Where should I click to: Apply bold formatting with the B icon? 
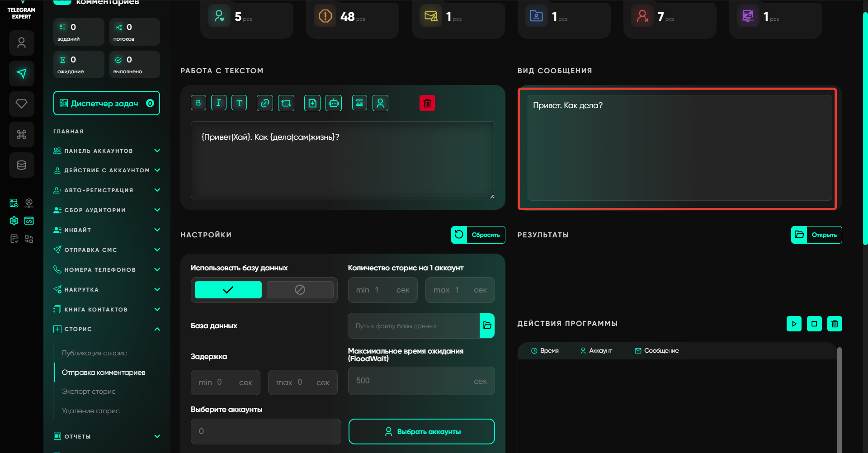coord(198,103)
